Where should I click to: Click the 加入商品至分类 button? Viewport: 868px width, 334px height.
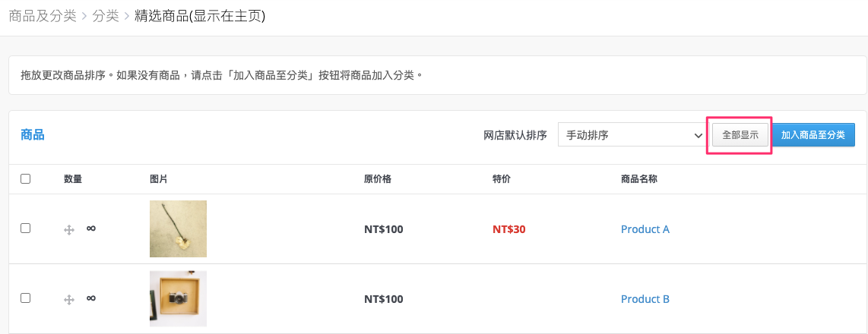813,135
